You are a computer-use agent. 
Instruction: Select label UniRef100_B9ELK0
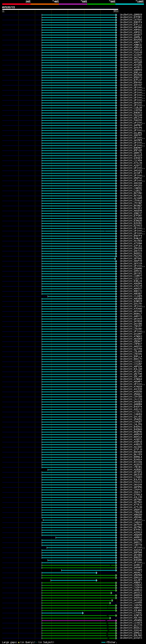[x=131, y=72]
